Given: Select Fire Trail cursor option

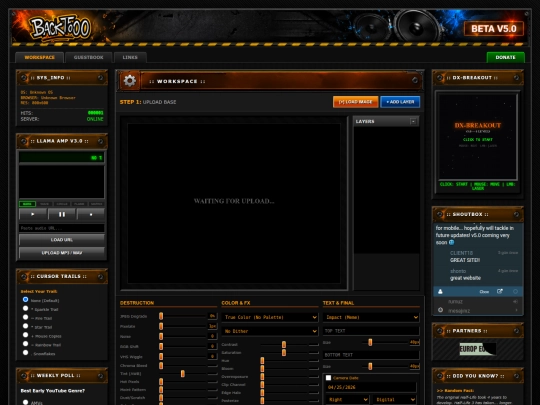Looking at the screenshot, I should [25, 317].
